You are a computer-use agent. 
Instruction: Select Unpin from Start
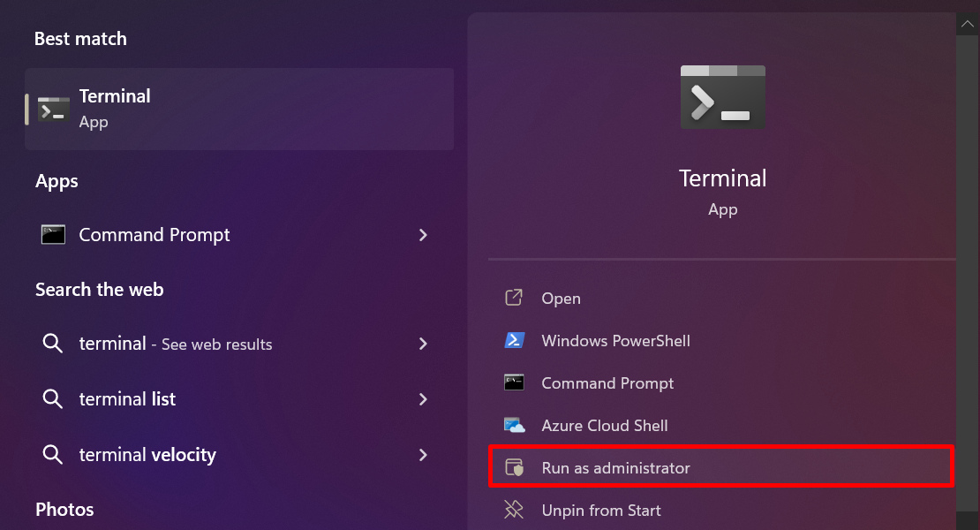coord(601,511)
